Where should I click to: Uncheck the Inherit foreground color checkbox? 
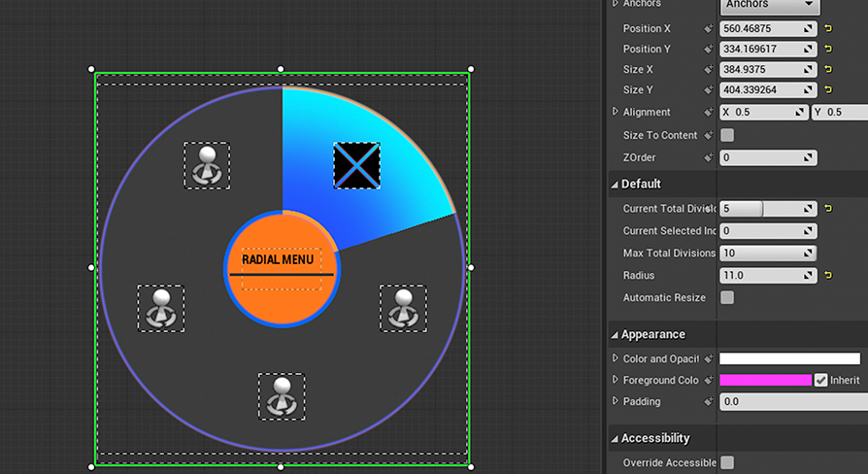pos(821,380)
